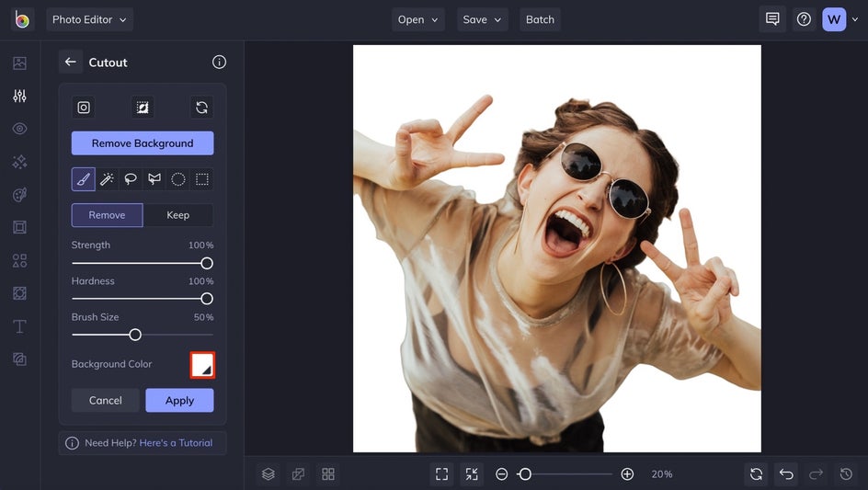Click the collapse to fill icon
The width and height of the screenshot is (868, 490).
(472, 474)
